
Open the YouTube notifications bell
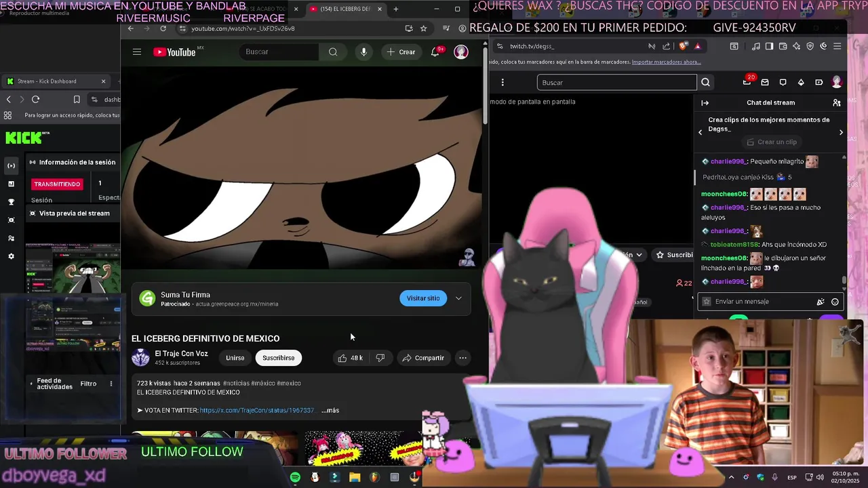click(435, 52)
